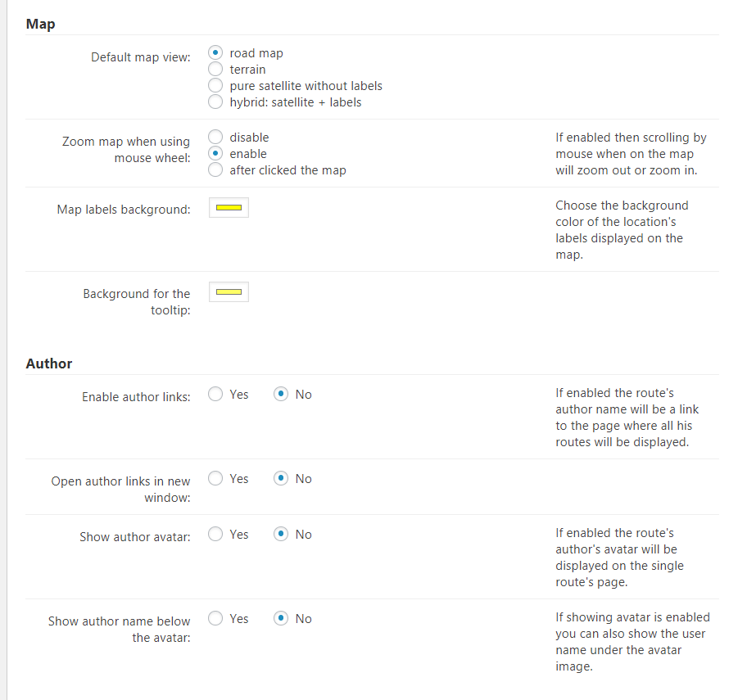The width and height of the screenshot is (738, 700).
Task: Choose Yes for open author links in new window
Action: click(215, 479)
